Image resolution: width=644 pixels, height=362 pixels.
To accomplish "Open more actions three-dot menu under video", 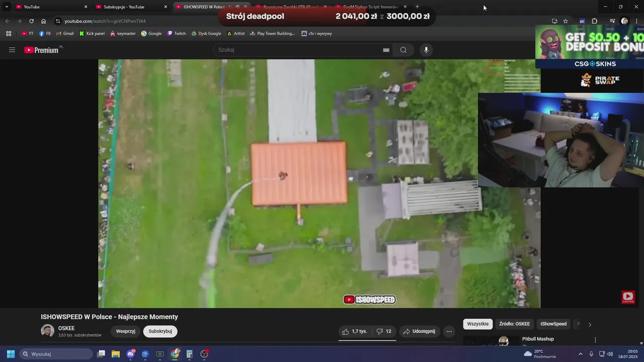I will pyautogui.click(x=449, y=331).
